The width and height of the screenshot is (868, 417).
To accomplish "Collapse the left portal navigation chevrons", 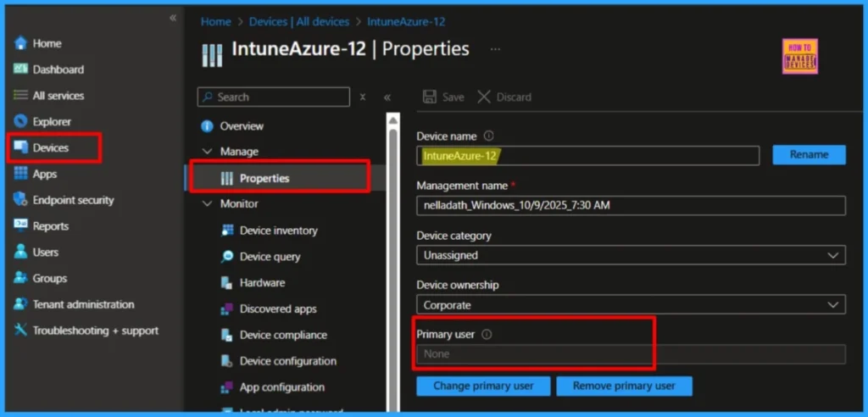I will [173, 18].
